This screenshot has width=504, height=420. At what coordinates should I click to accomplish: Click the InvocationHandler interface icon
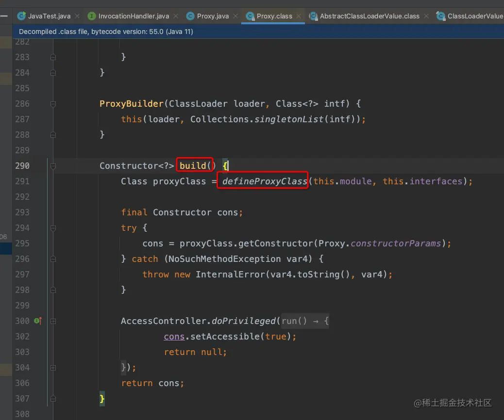[x=92, y=16]
